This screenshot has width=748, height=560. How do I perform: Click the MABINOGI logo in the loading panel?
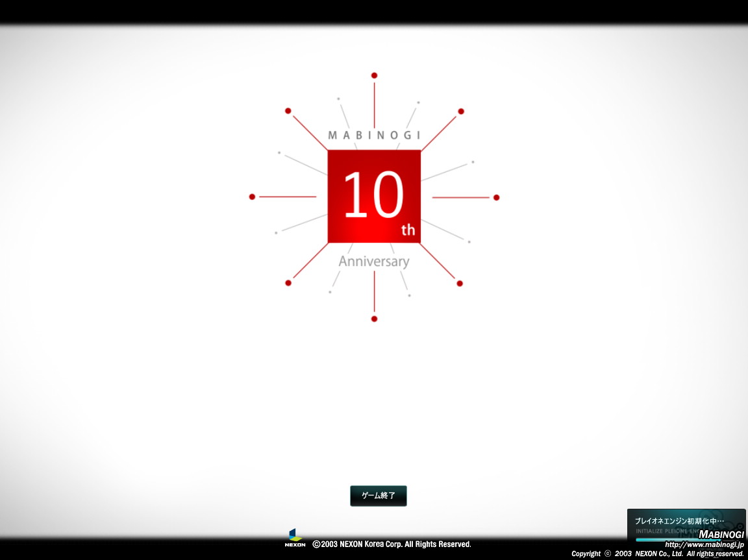pos(721,535)
